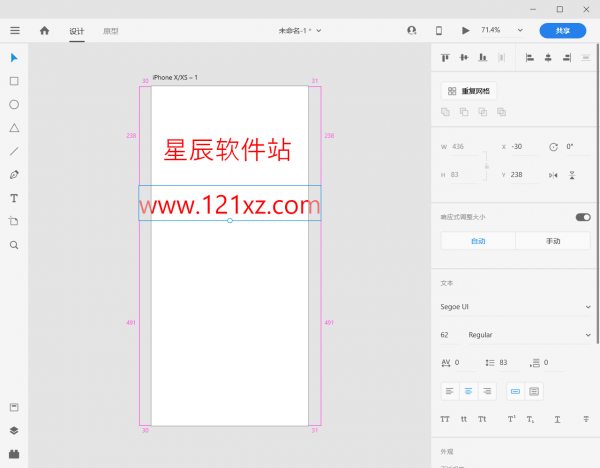Open the invite user profile icon
The image size is (600, 468).
coord(412,31)
